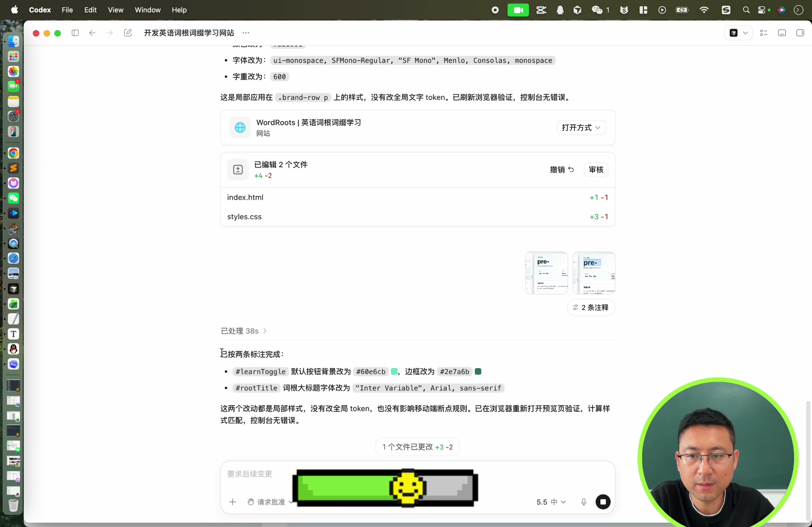Viewport: 812px width, 527px height.
Task: Change the 5.5 中 model dropdown
Action: tap(551, 502)
